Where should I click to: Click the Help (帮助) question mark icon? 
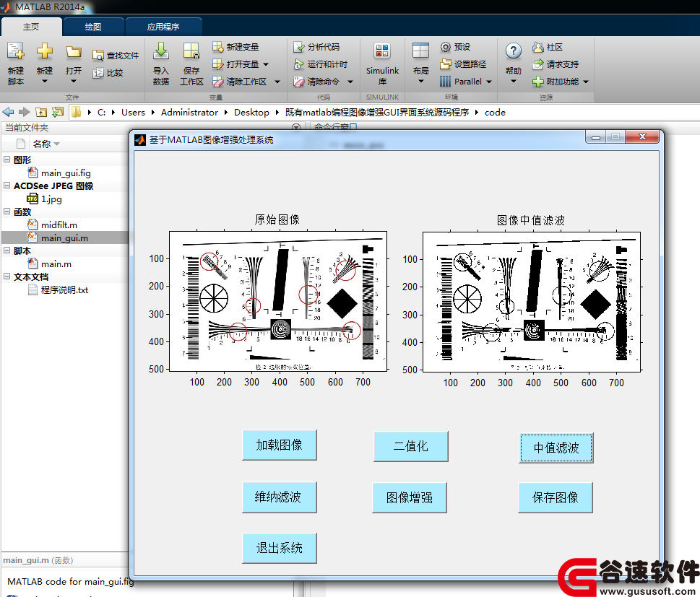pyautogui.click(x=514, y=51)
